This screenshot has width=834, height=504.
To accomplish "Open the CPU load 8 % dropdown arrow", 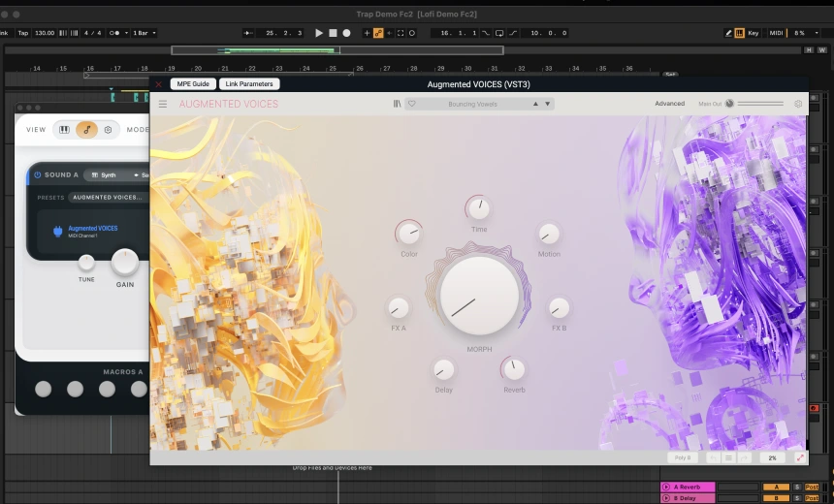I will point(817,33).
